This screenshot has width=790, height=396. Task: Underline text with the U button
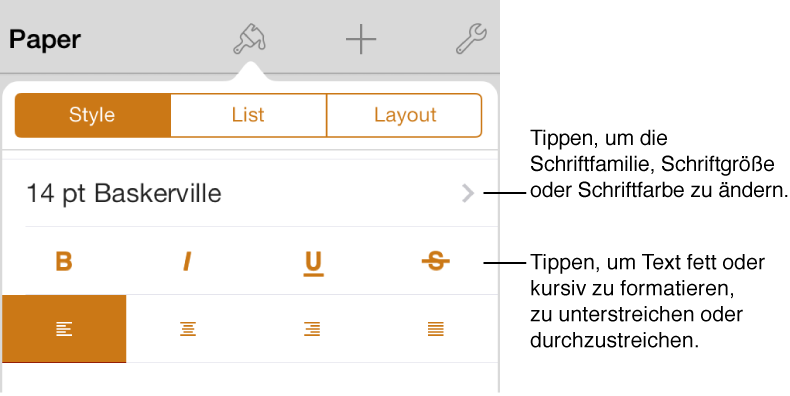point(313,263)
